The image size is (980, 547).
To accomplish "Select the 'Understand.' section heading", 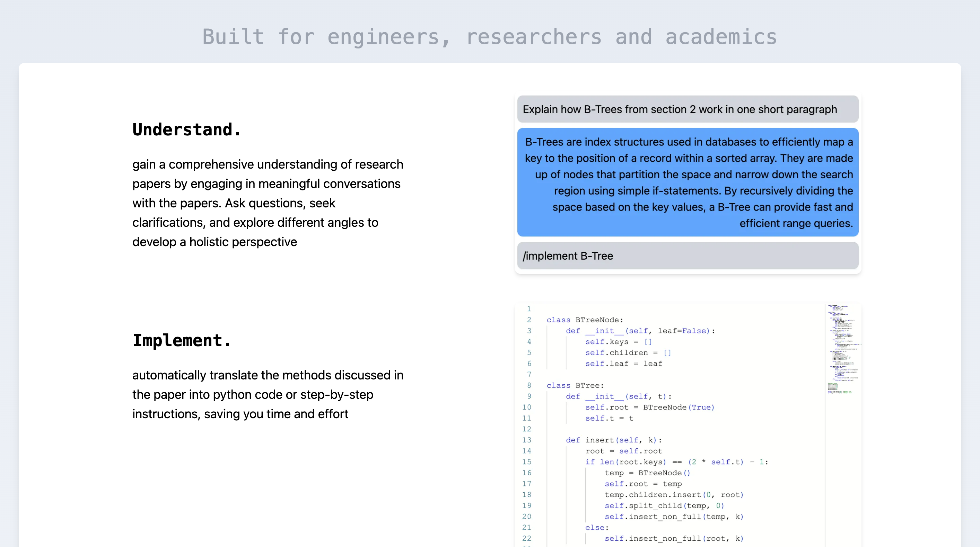I will pyautogui.click(x=187, y=129).
